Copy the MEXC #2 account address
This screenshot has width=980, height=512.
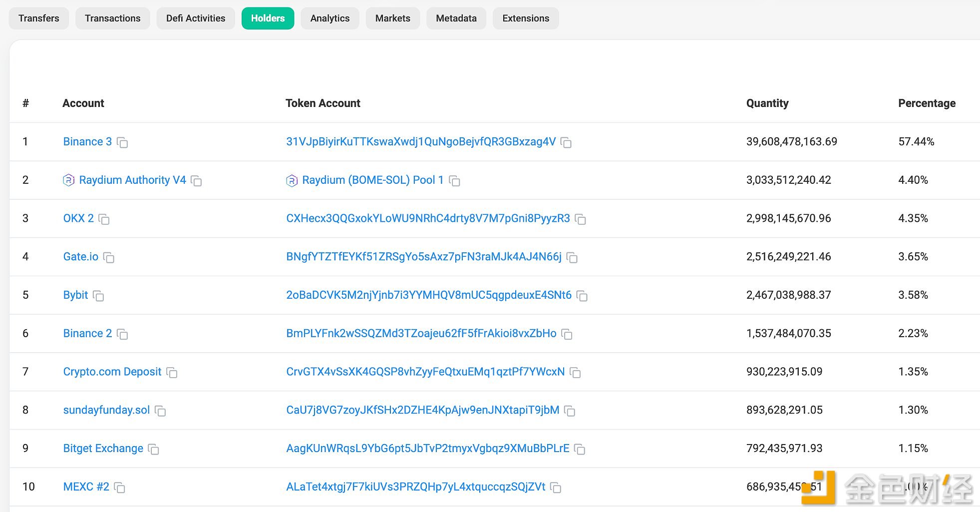119,488
